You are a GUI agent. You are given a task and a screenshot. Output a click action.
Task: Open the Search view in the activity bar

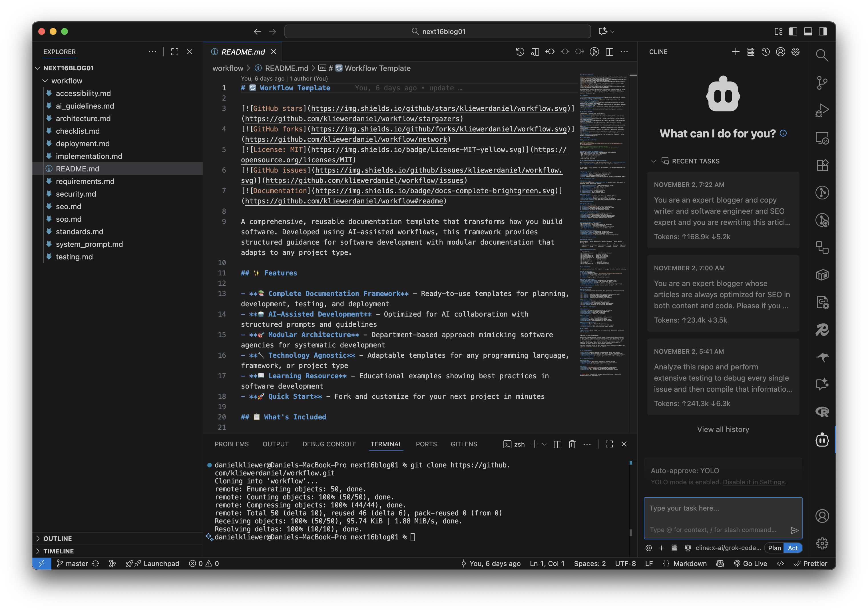pyautogui.click(x=822, y=55)
